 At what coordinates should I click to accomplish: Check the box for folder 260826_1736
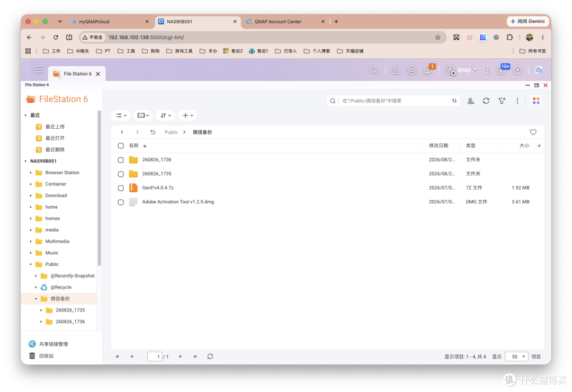click(x=121, y=160)
